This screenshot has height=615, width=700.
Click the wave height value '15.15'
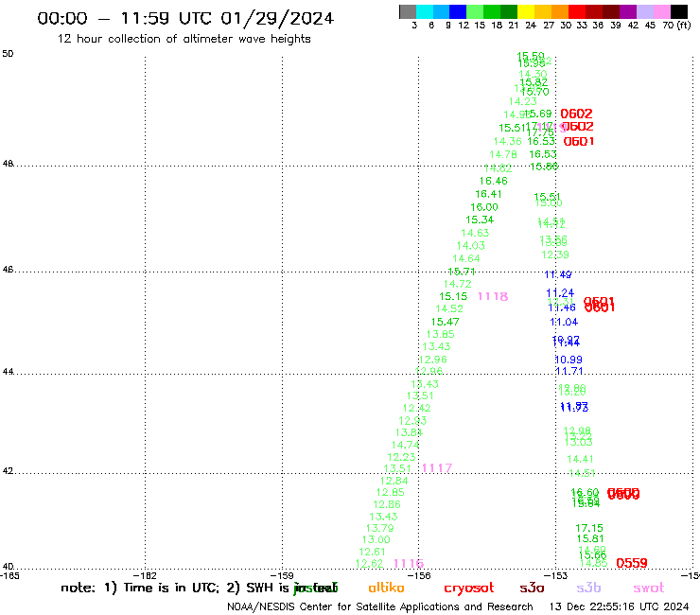[x=453, y=296]
